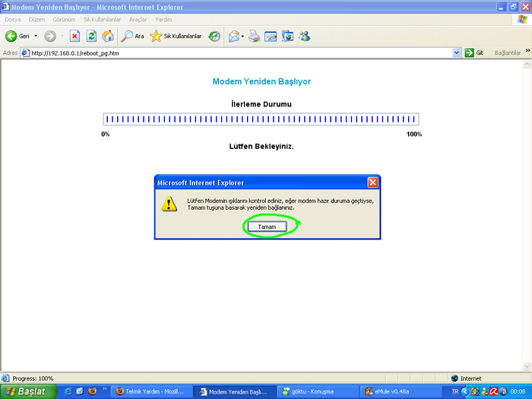Expand hidden tray icons arrow
The width and height of the screenshot is (532, 399).
point(465,391)
